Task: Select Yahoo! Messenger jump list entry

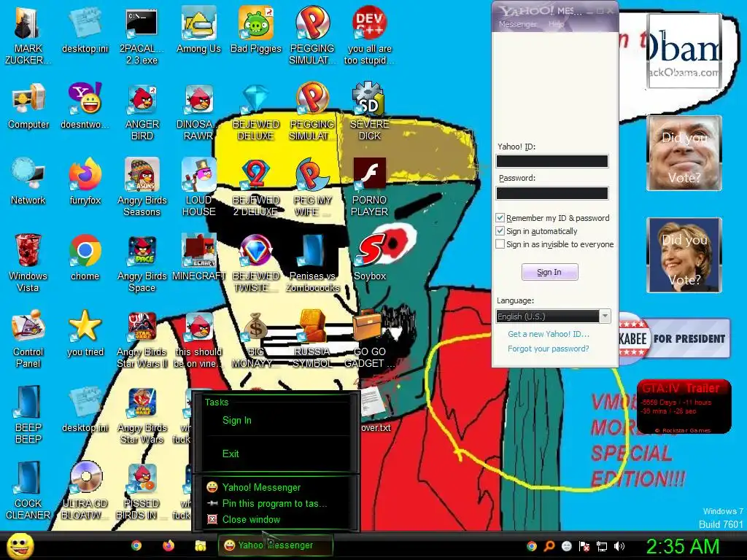Action: click(x=261, y=487)
